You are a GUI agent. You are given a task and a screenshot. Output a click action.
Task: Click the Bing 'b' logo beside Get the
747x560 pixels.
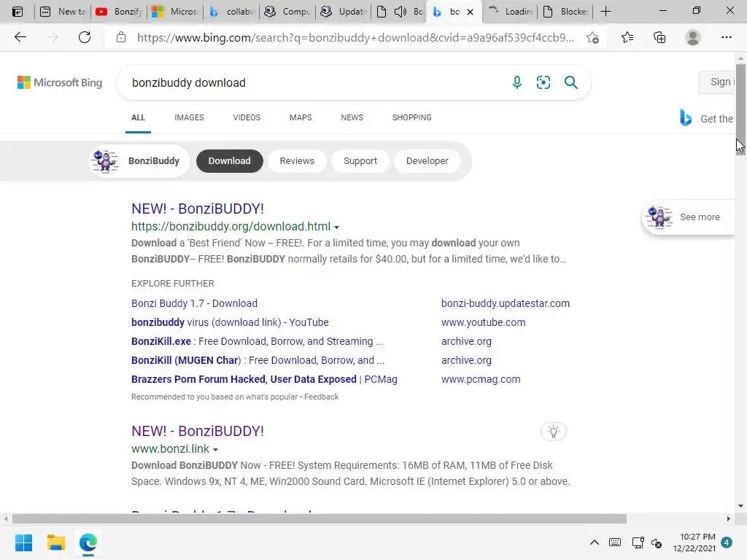686,117
